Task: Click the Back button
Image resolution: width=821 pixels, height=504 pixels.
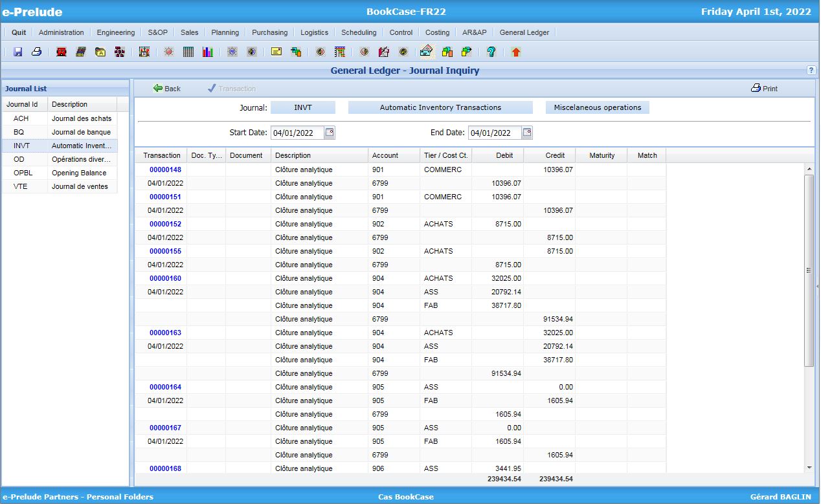Action: point(166,88)
